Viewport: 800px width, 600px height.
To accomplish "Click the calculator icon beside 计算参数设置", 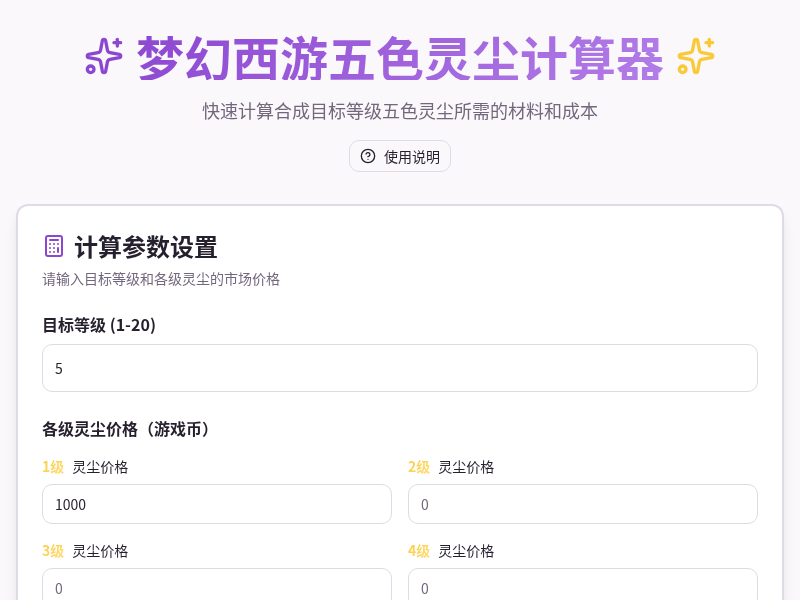I will click(54, 246).
